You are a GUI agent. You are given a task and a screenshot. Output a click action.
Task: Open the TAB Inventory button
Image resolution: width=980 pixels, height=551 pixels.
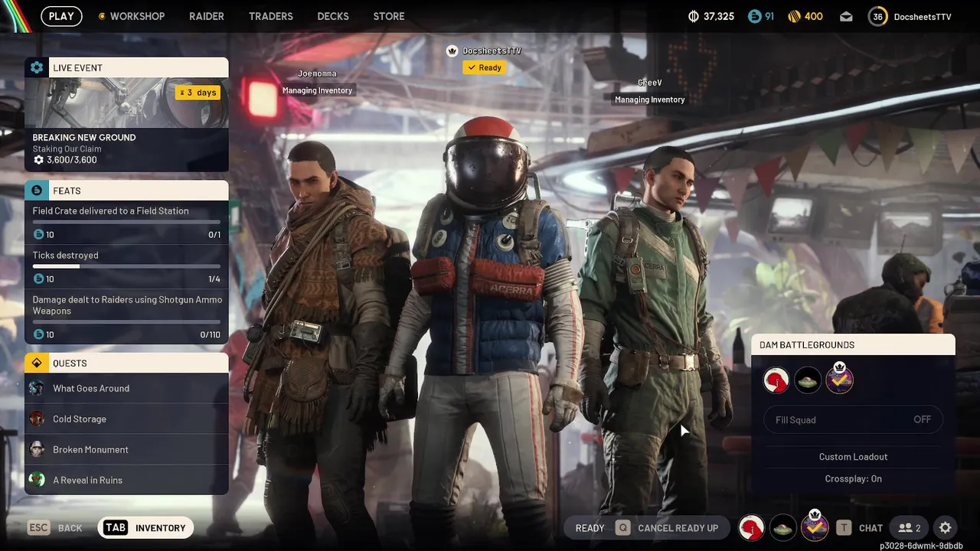145,528
